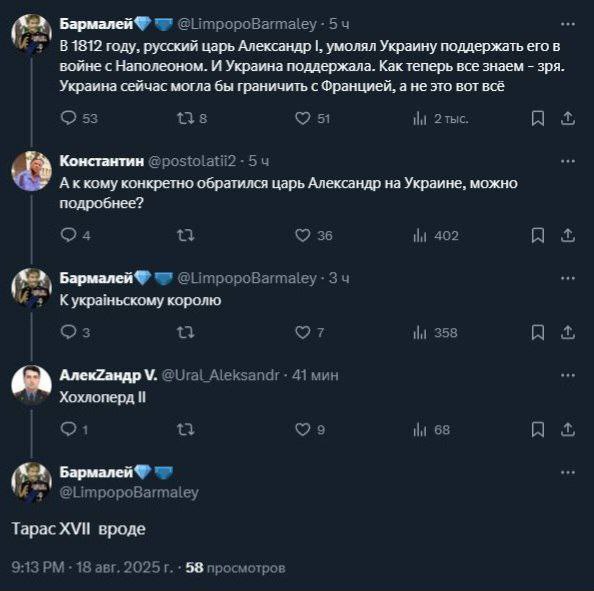Open more options for the top tweet
The width and height of the screenshot is (594, 591).
tap(567, 24)
